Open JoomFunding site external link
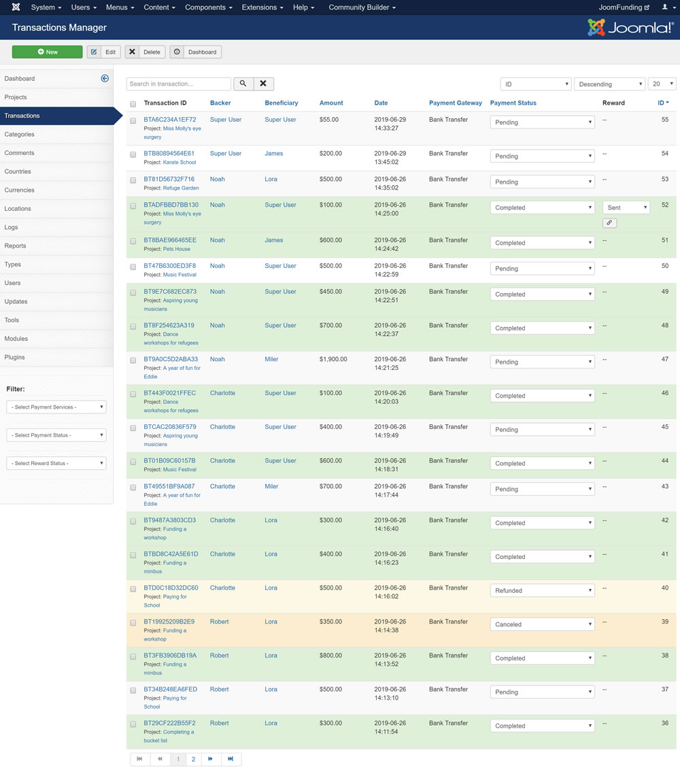Viewport: 680px width, 784px height. (x=624, y=7)
